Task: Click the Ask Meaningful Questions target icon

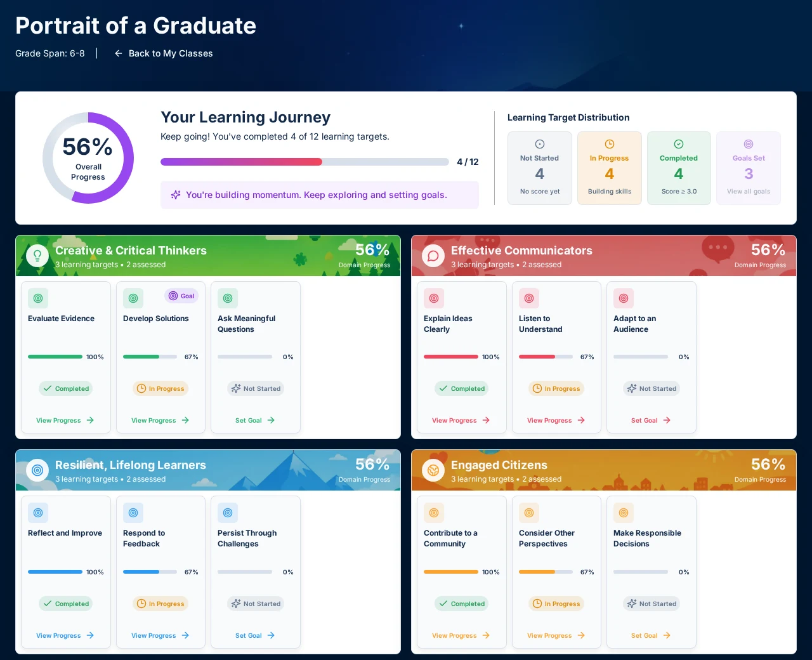Action: (x=228, y=298)
